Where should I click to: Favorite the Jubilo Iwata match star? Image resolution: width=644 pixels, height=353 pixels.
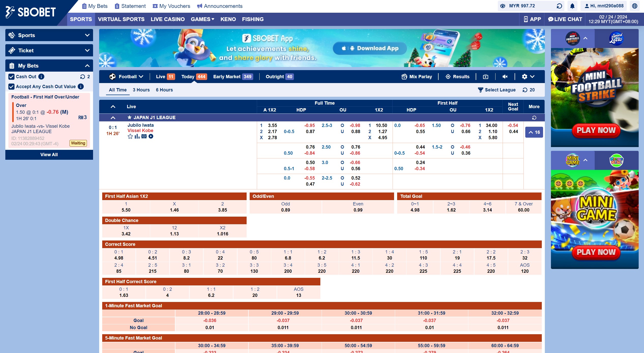(130, 136)
